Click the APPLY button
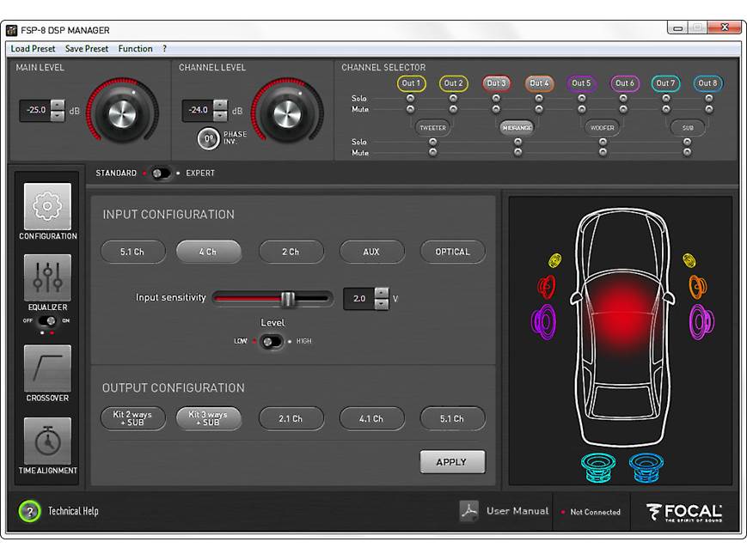This screenshot has height=560, width=747. pyautogui.click(x=452, y=462)
